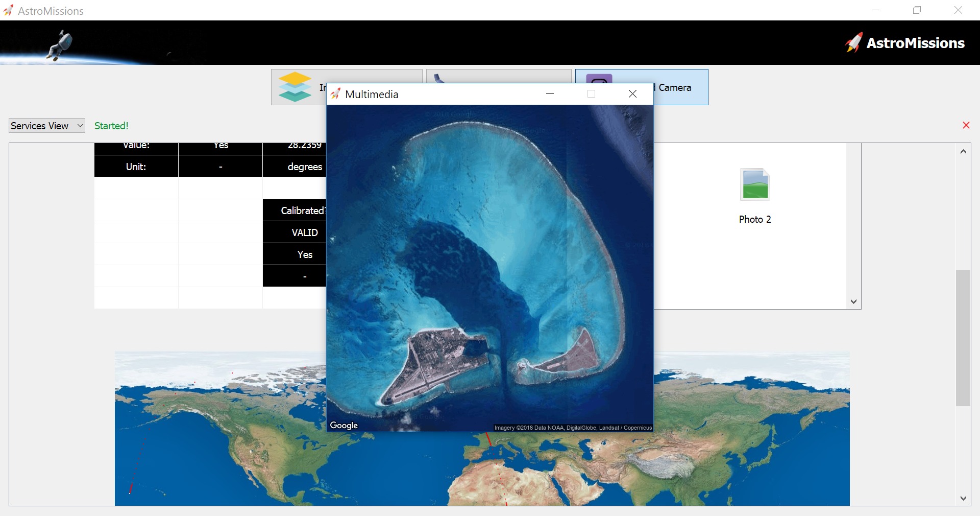Screen dimensions: 980x516
Task: Close the Multimedia popup window
Action: coord(632,94)
